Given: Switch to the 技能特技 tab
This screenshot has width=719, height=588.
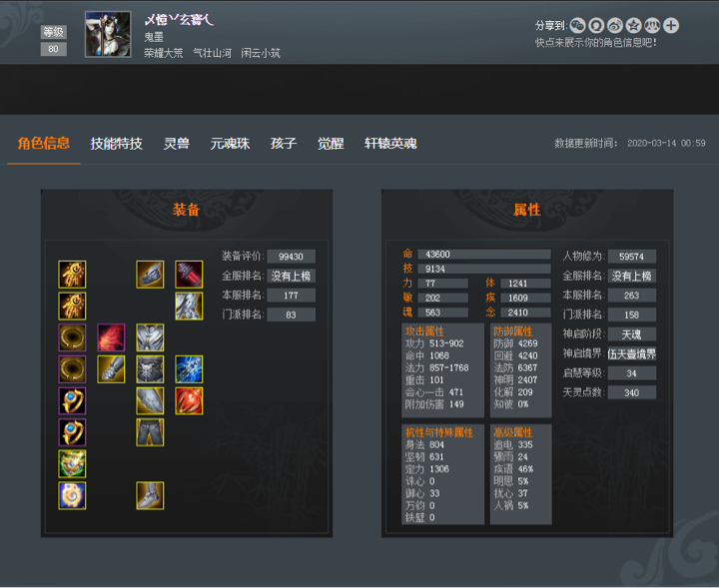Looking at the screenshot, I should coord(117,144).
